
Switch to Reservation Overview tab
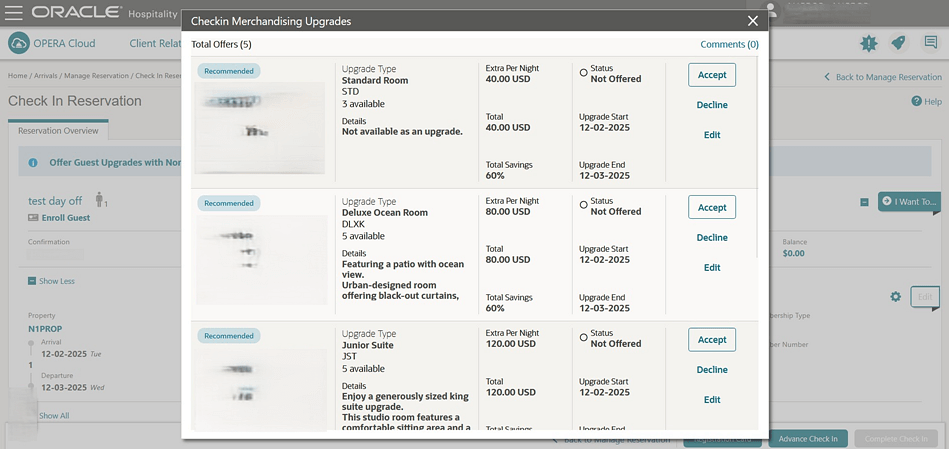(58, 131)
